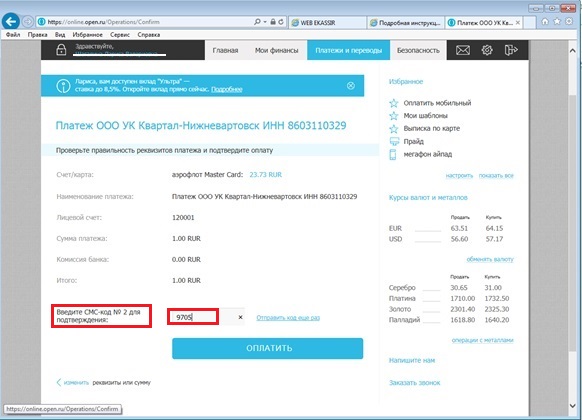Click Отправить код еще раз link
The width and height of the screenshot is (582, 420).
288,318
